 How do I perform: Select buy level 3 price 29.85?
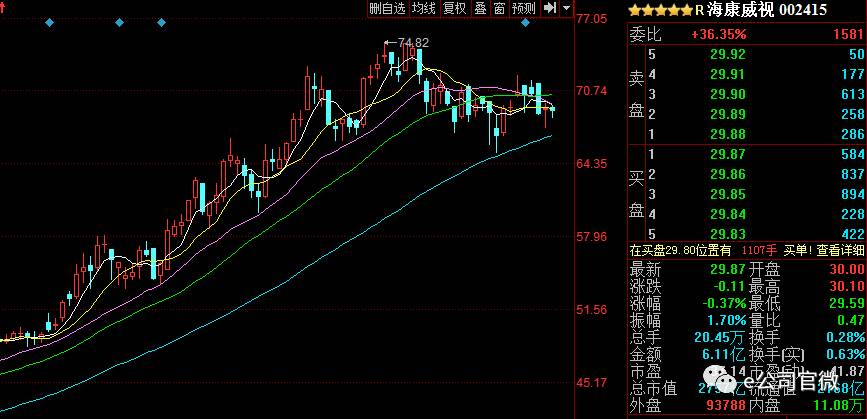[x=728, y=194]
